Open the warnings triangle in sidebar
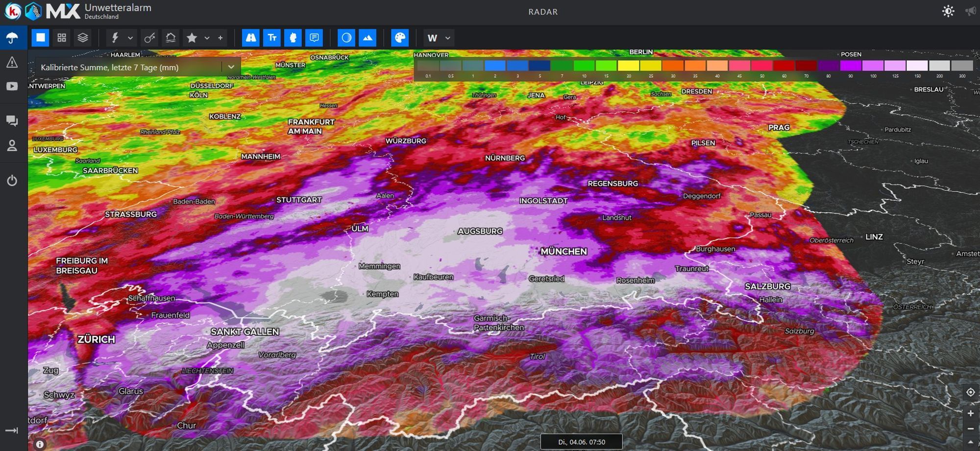The image size is (980, 451). (12, 62)
